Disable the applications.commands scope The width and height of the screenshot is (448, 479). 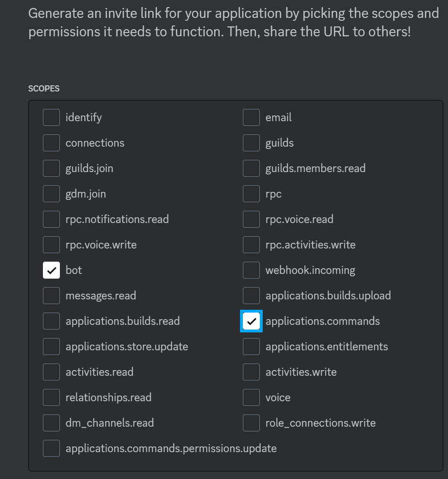(251, 321)
